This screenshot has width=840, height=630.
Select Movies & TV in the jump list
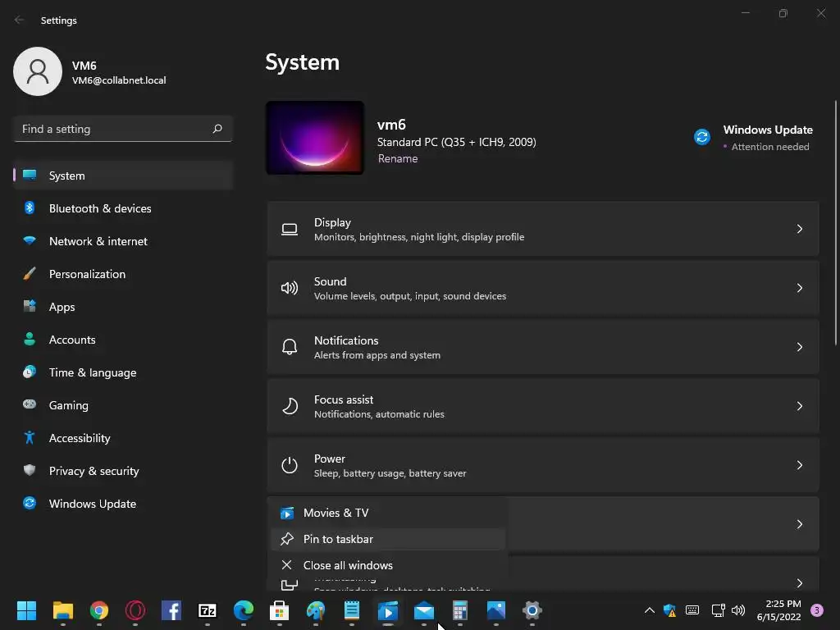(x=388, y=513)
